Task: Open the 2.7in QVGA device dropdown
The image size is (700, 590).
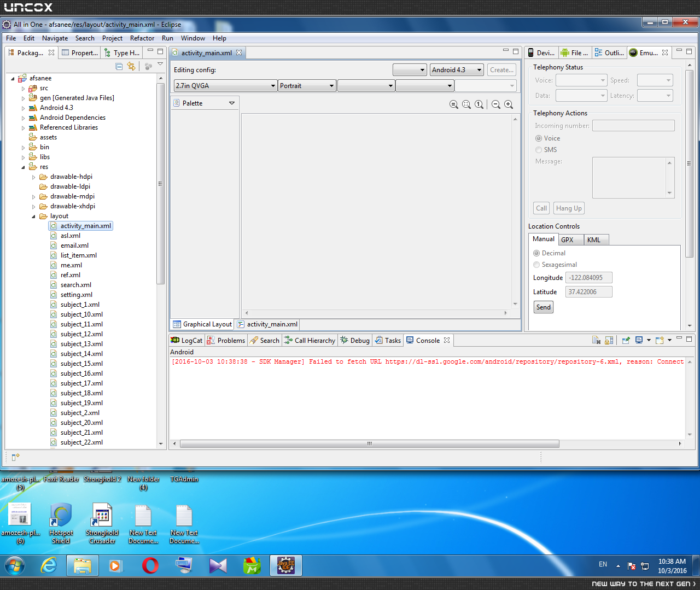Action: (225, 86)
